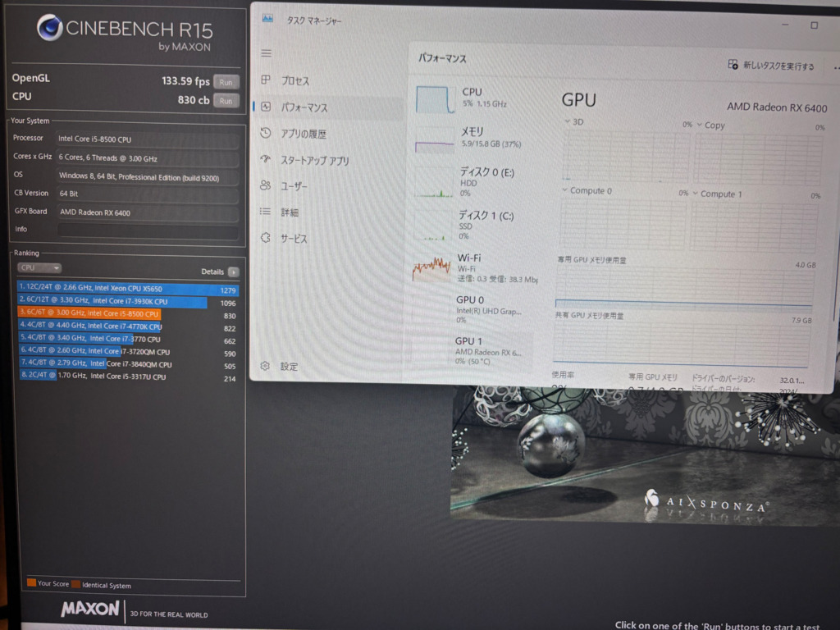Click the settings gear icon

point(265,366)
